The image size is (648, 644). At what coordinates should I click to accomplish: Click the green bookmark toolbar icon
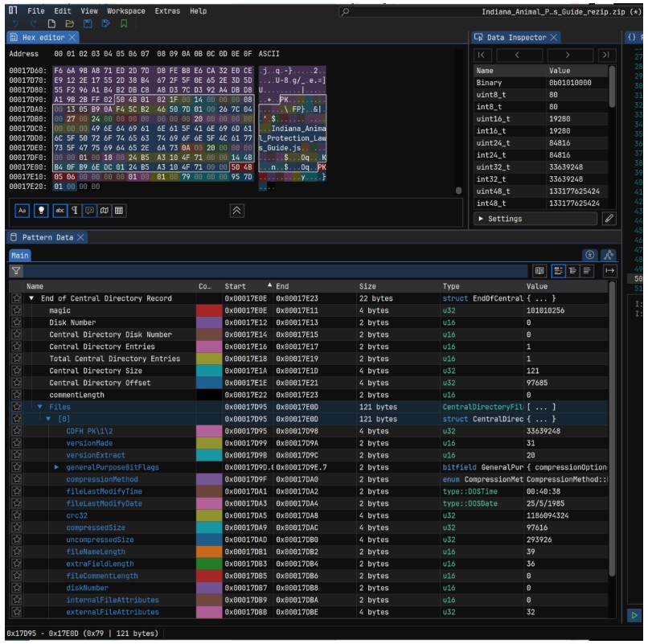[x=124, y=24]
